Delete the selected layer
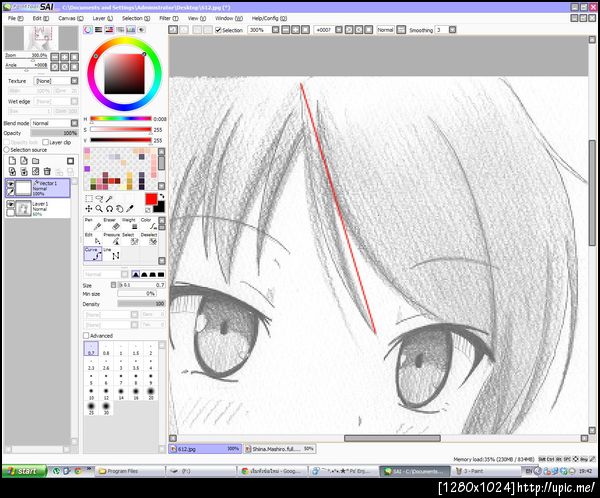This screenshot has width=600, height=498. click(47, 171)
